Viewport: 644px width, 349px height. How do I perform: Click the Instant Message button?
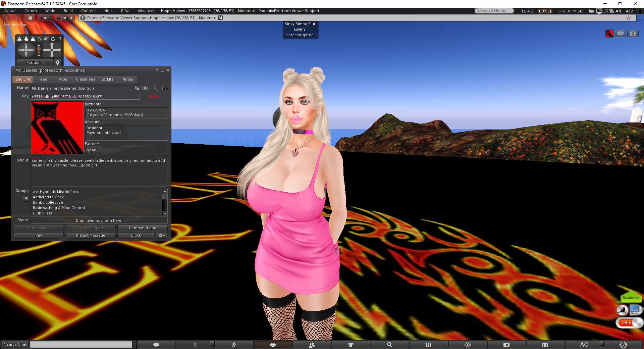[x=91, y=236]
